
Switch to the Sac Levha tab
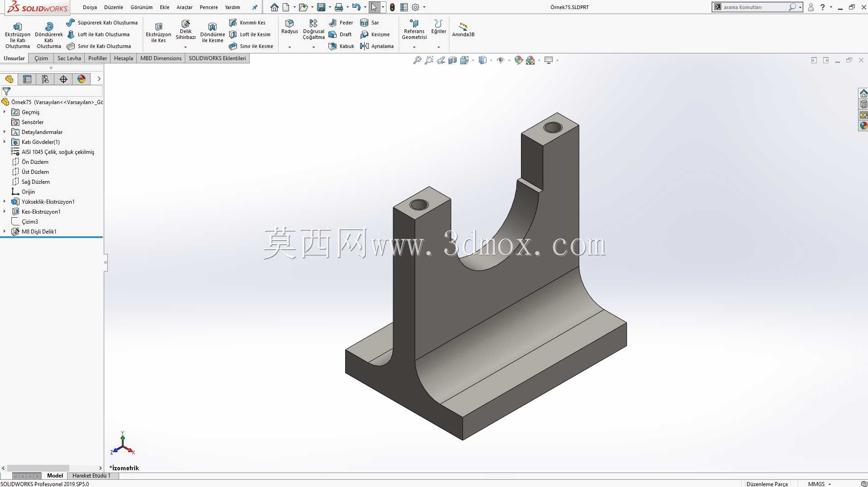(x=69, y=58)
